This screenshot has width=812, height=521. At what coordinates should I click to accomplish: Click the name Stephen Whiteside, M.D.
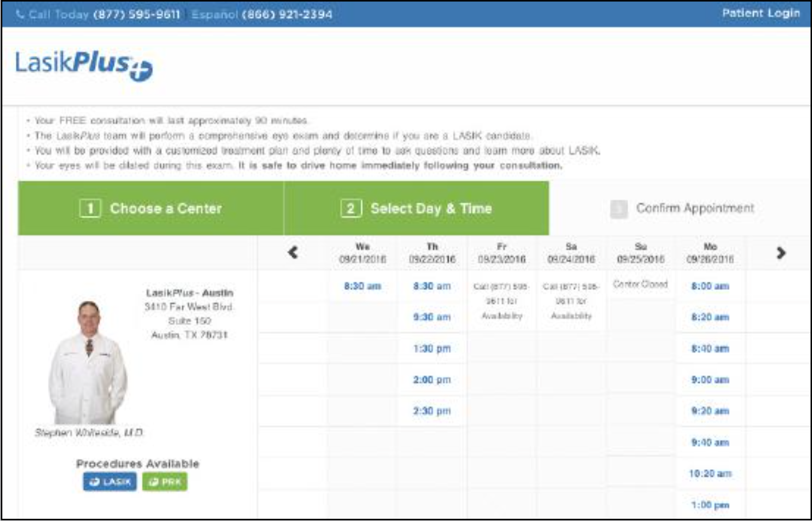tap(89, 433)
